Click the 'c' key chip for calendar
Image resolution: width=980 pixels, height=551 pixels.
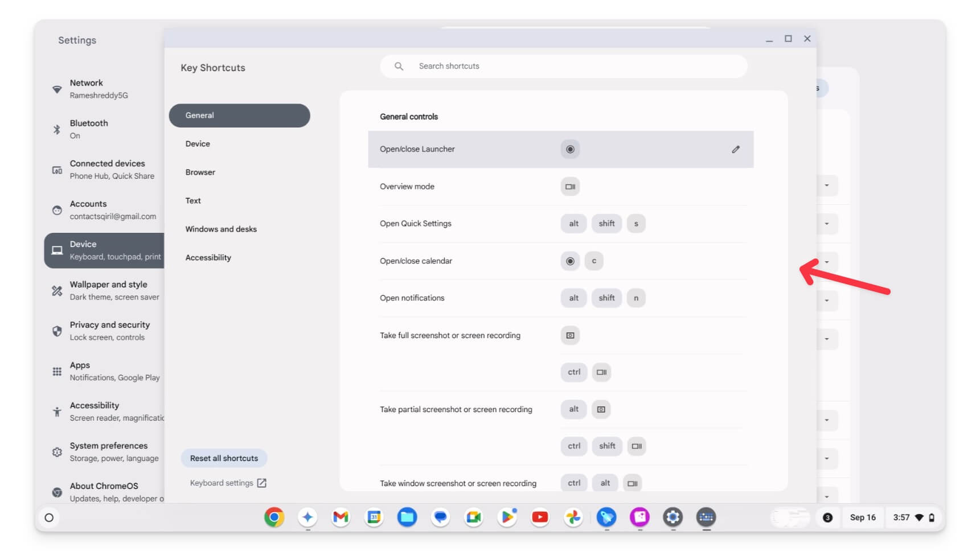coord(594,261)
